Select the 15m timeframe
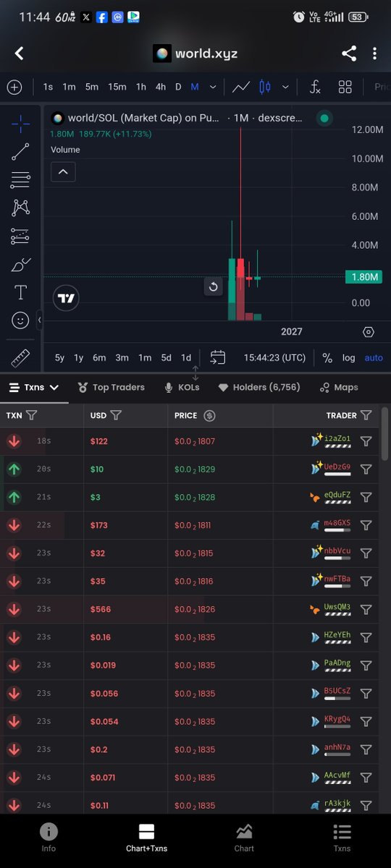Viewport: 391px width, 868px height. [x=117, y=87]
